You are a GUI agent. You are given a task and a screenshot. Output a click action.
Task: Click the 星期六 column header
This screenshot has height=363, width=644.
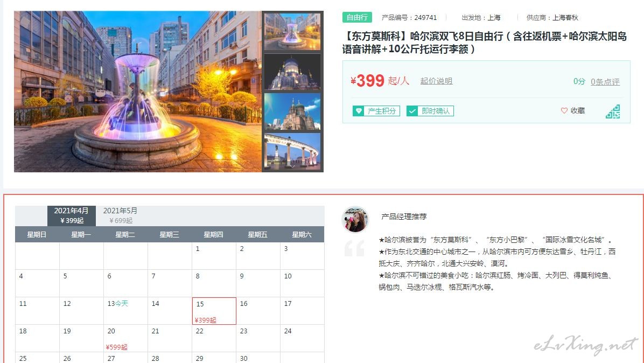pyautogui.click(x=302, y=234)
